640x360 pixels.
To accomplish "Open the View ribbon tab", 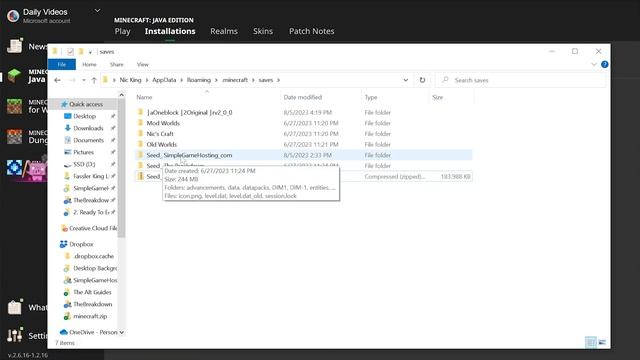I will (142, 64).
